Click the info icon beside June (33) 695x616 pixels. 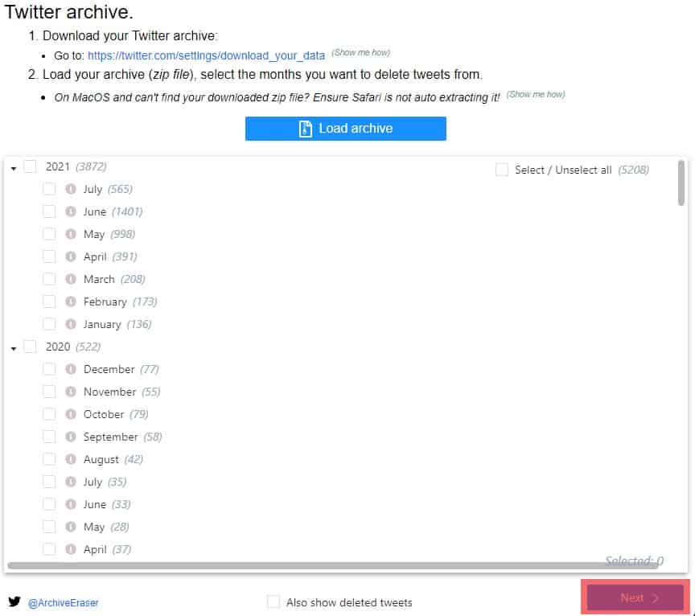pyautogui.click(x=71, y=504)
